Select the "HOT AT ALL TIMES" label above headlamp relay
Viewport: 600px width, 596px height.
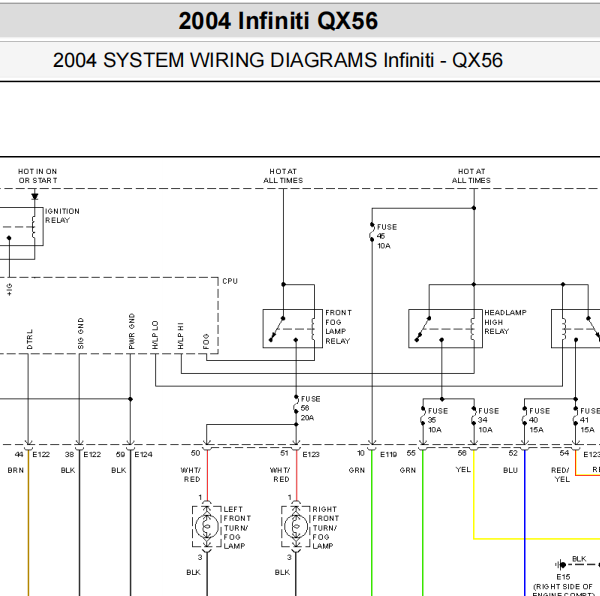point(471,176)
